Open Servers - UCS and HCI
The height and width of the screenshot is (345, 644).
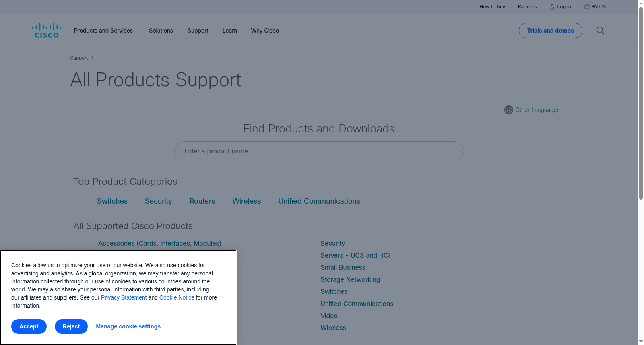click(x=355, y=255)
